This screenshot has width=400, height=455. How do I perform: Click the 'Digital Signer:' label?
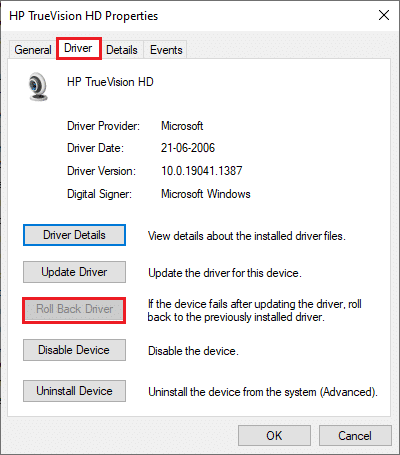click(x=100, y=194)
